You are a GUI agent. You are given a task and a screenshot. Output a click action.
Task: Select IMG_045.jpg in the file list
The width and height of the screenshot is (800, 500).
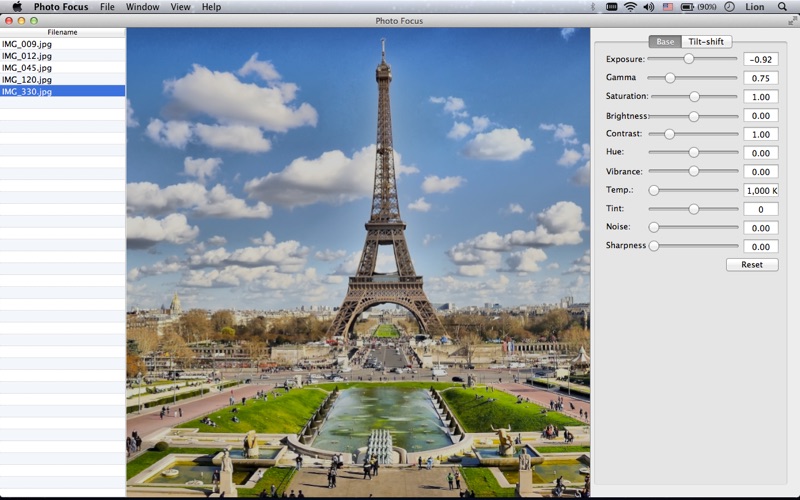(x=62, y=67)
